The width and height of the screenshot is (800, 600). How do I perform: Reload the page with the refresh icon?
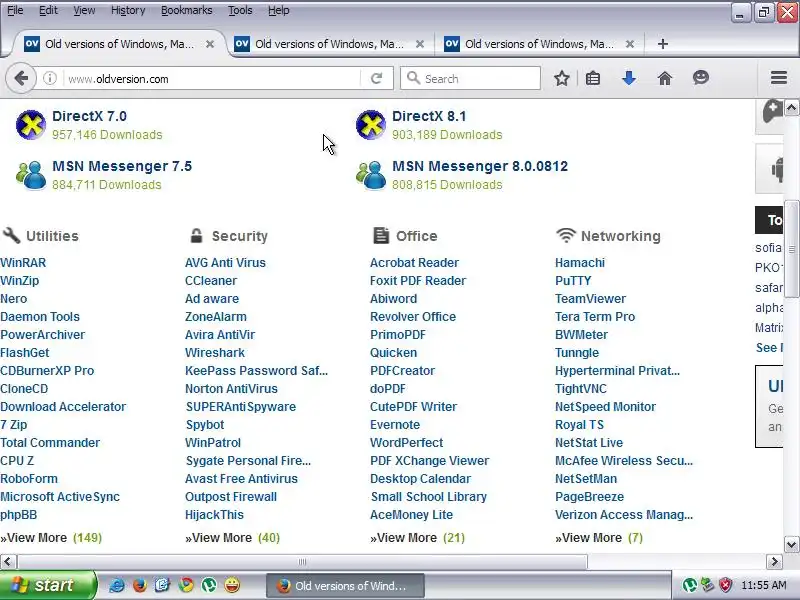(x=377, y=79)
